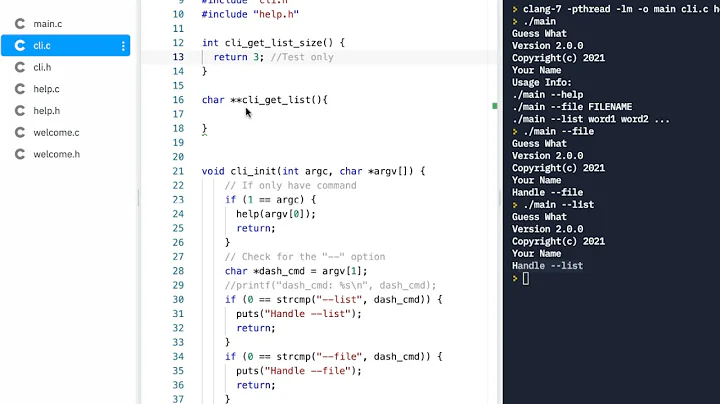Click the C file icon beside main.c
Image resolution: width=720 pixels, height=404 pixels.
click(20, 24)
